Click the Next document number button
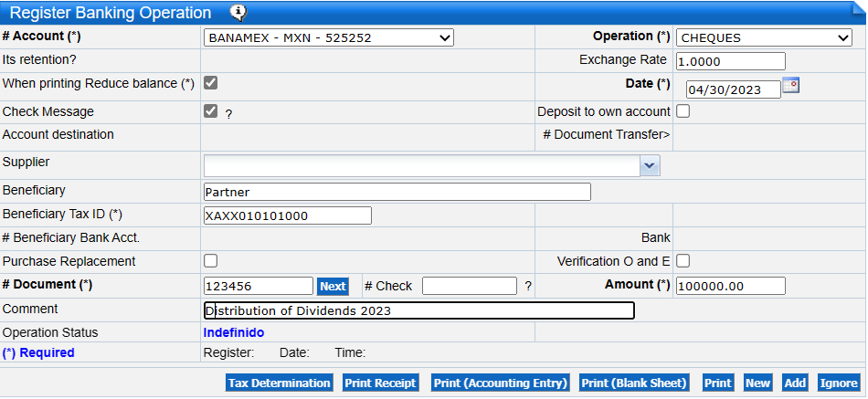This screenshot has width=868, height=399. tap(333, 287)
